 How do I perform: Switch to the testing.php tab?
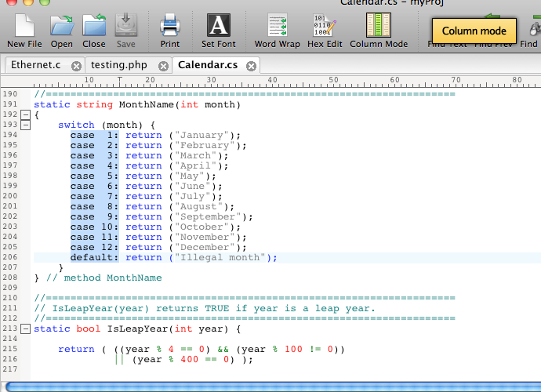click(x=118, y=65)
